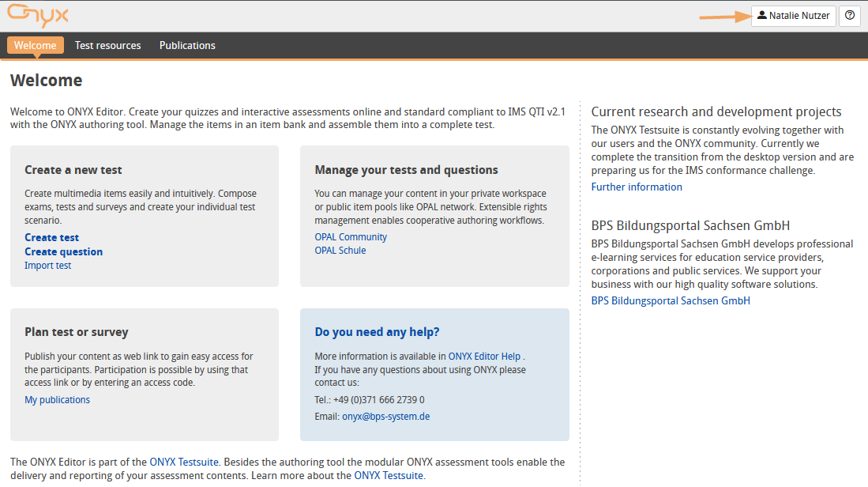
Task: Select the Create question link
Action: (x=63, y=251)
